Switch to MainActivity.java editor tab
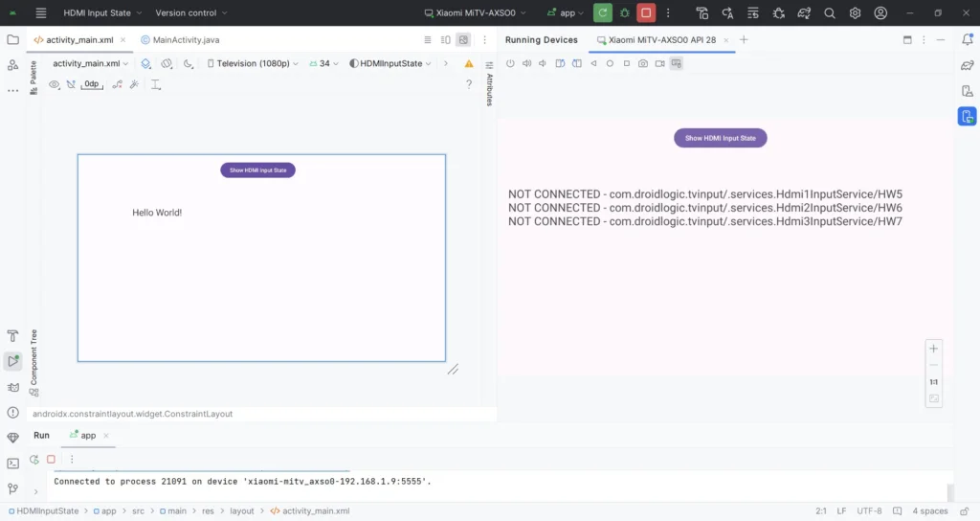The height and width of the screenshot is (521, 980). pos(181,39)
